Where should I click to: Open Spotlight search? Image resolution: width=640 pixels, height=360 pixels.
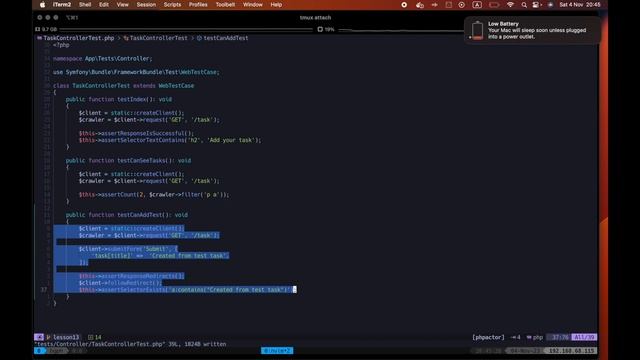tap(524, 5)
